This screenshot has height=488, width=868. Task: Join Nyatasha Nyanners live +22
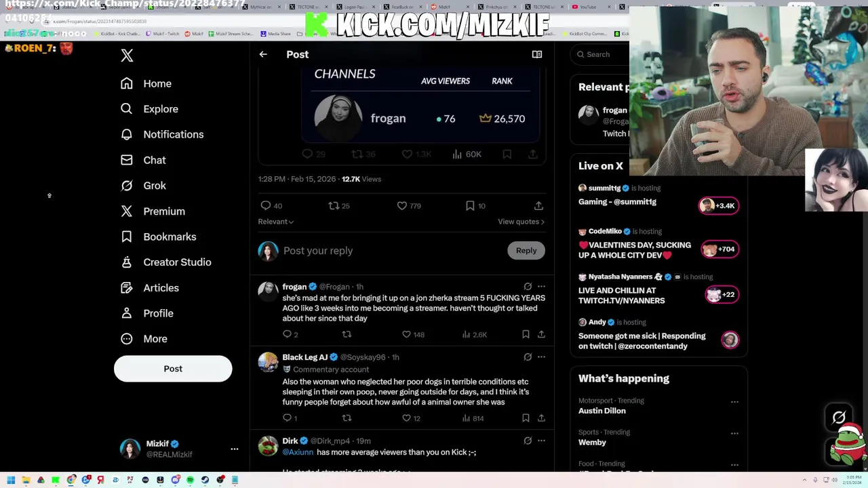click(x=722, y=294)
